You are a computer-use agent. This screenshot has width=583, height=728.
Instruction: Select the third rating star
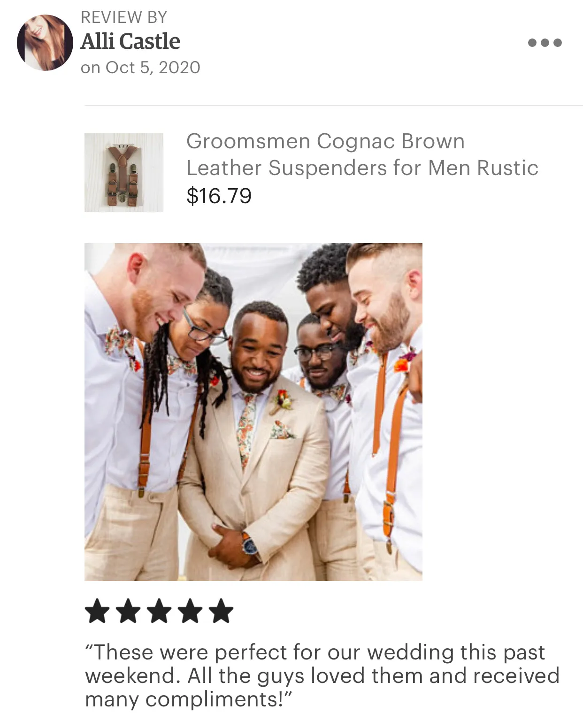point(159,611)
